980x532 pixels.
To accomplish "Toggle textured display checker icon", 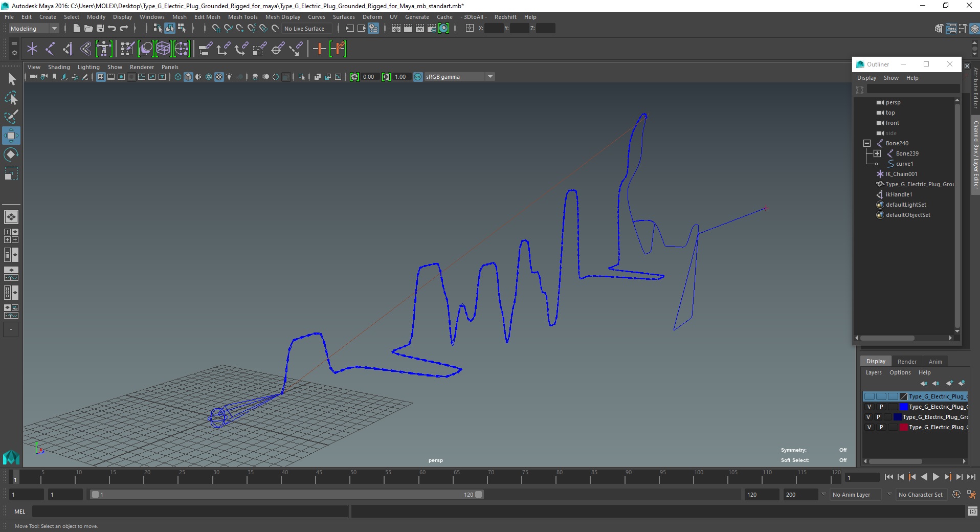I will 219,77.
